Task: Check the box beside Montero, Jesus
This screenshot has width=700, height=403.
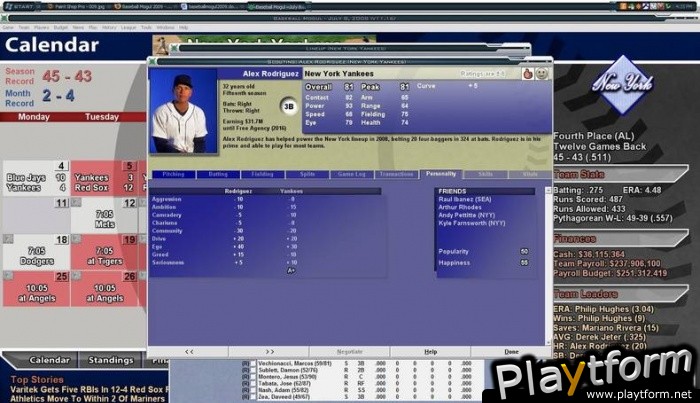Action: click(253, 377)
